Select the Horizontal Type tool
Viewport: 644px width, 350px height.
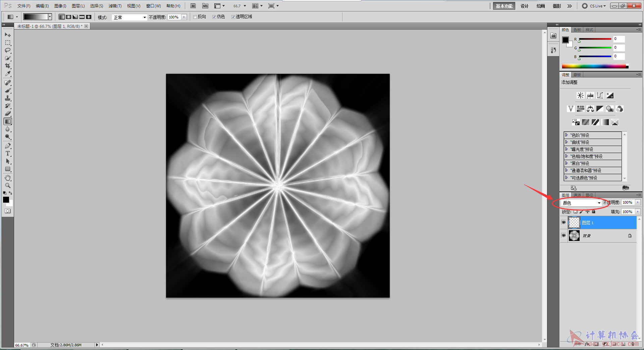[x=8, y=153]
